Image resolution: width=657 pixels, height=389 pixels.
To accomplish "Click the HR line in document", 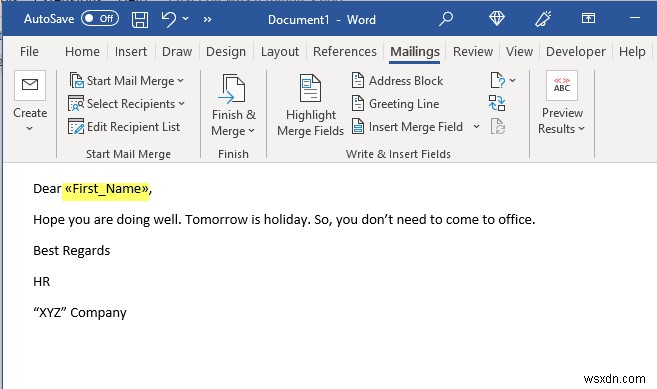I will point(41,282).
